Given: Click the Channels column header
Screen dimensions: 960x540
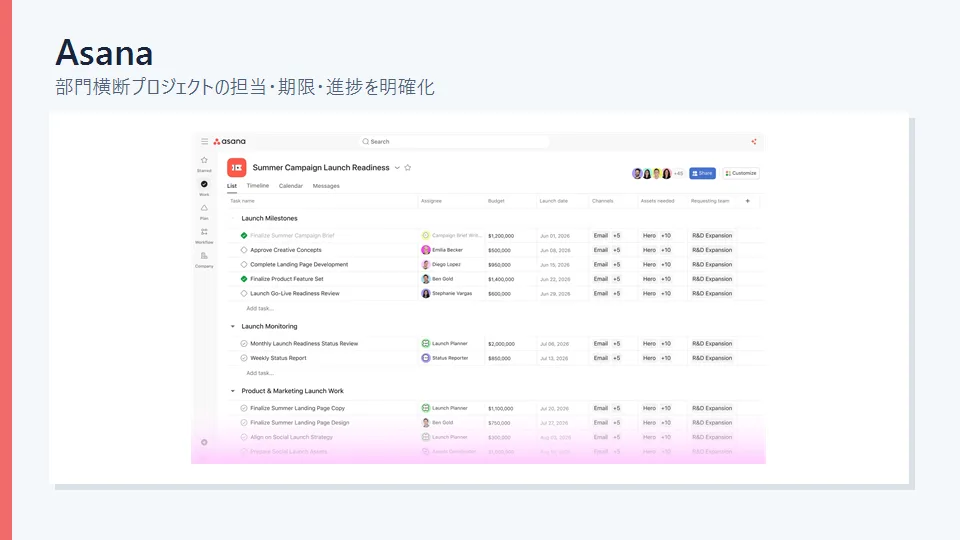Looking at the screenshot, I should click(x=602, y=201).
